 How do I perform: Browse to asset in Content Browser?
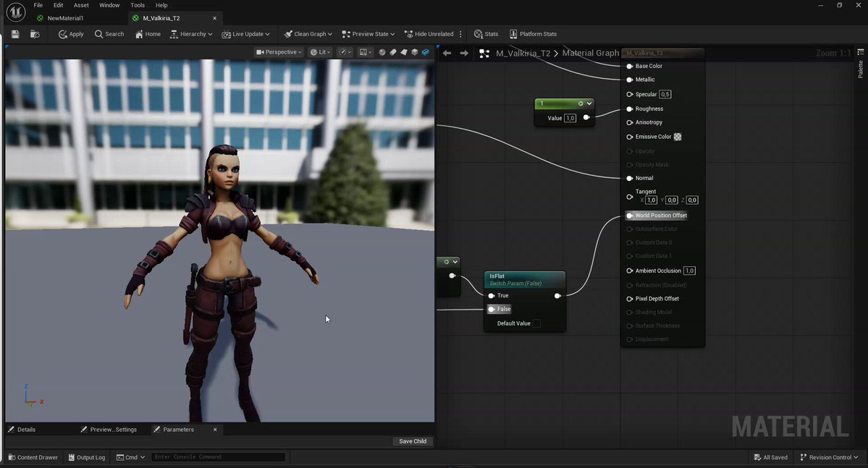coord(34,34)
